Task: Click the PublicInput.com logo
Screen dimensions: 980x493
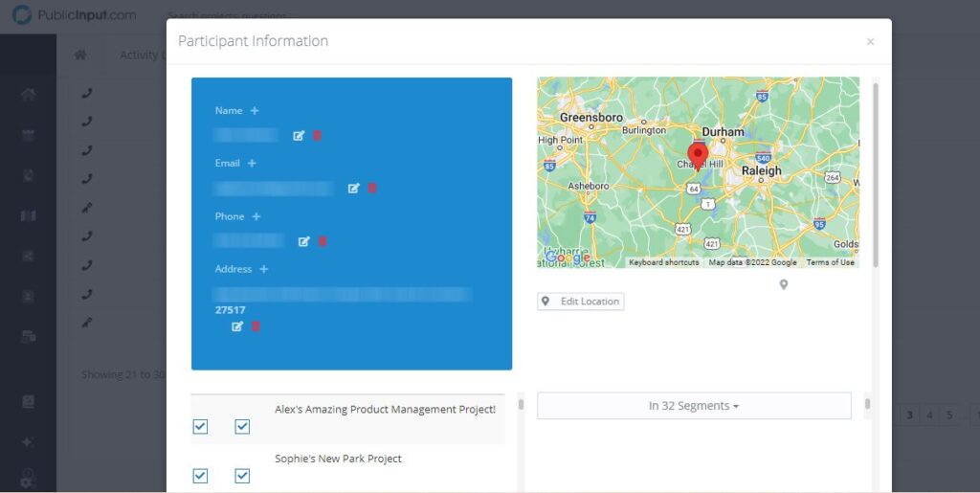Action: point(74,15)
